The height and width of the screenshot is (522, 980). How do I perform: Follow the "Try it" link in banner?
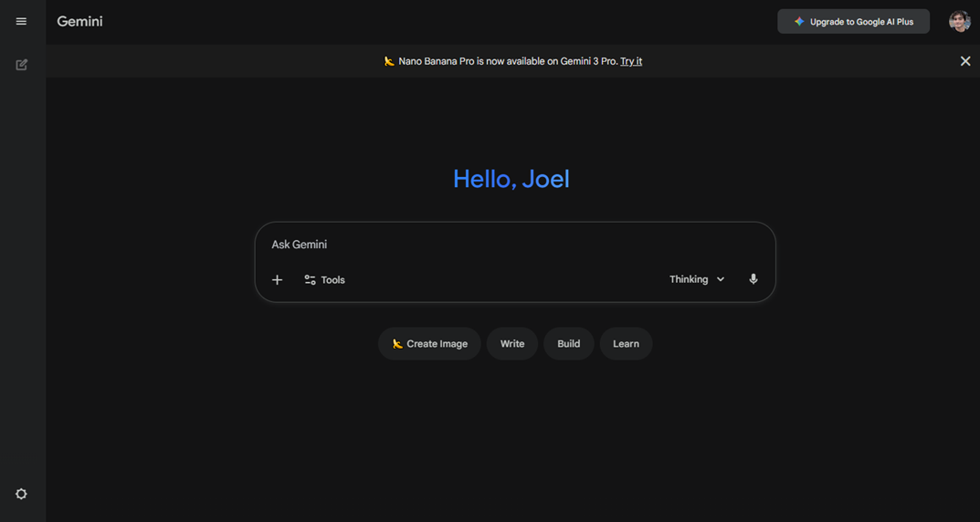[631, 61]
